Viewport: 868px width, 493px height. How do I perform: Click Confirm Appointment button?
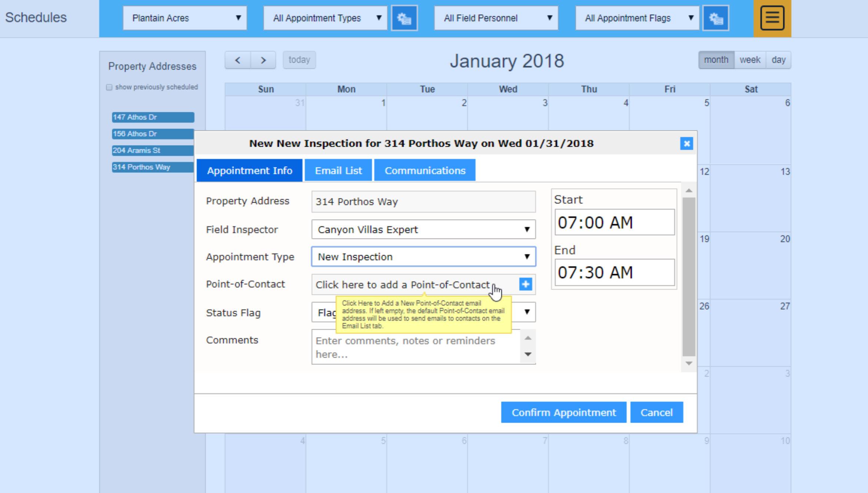tap(563, 412)
